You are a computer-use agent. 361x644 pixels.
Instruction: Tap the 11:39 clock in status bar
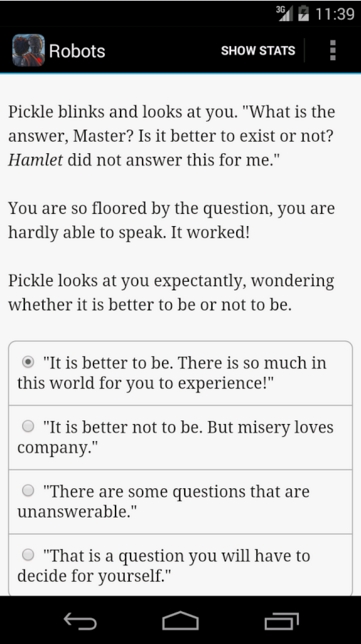(335, 14)
